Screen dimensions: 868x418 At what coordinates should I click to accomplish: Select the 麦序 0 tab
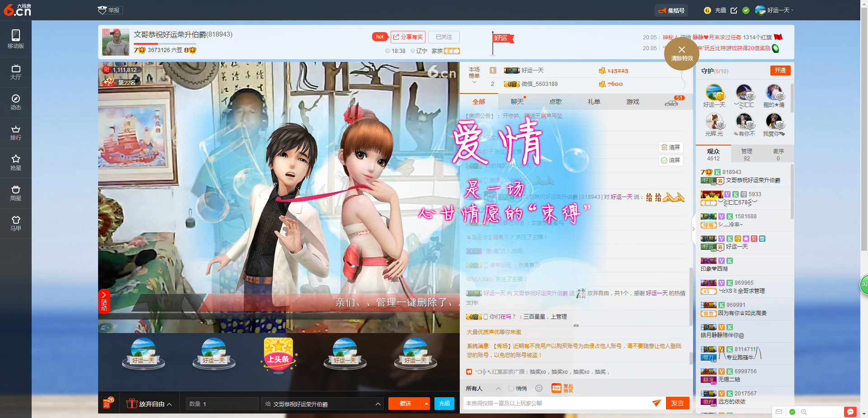coord(778,155)
